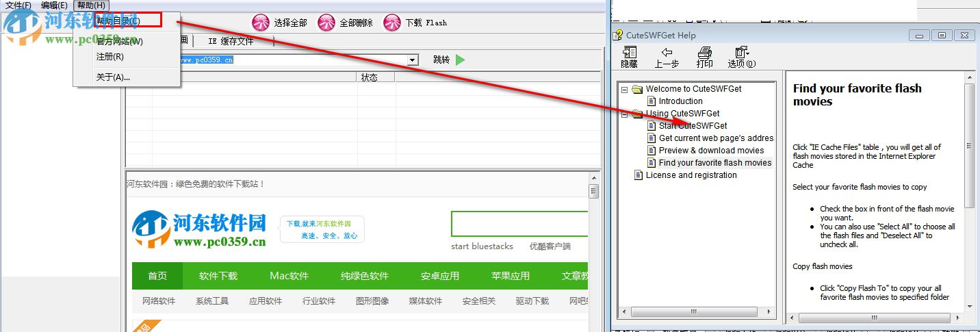Open System Tools (系统工具) category link
Viewport: 980px width, 332px height.
click(212, 301)
